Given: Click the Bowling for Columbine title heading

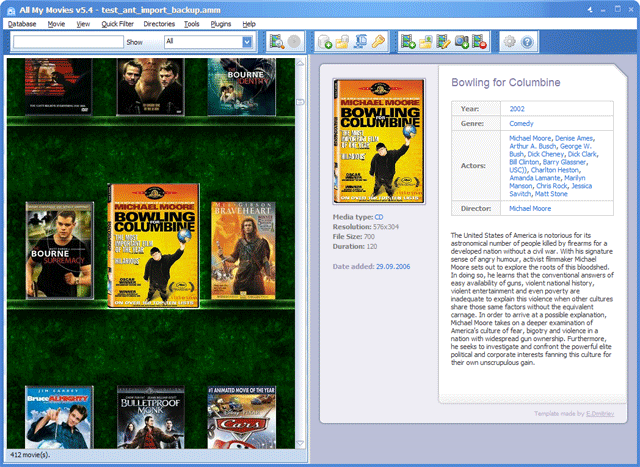Looking at the screenshot, I should (x=506, y=82).
